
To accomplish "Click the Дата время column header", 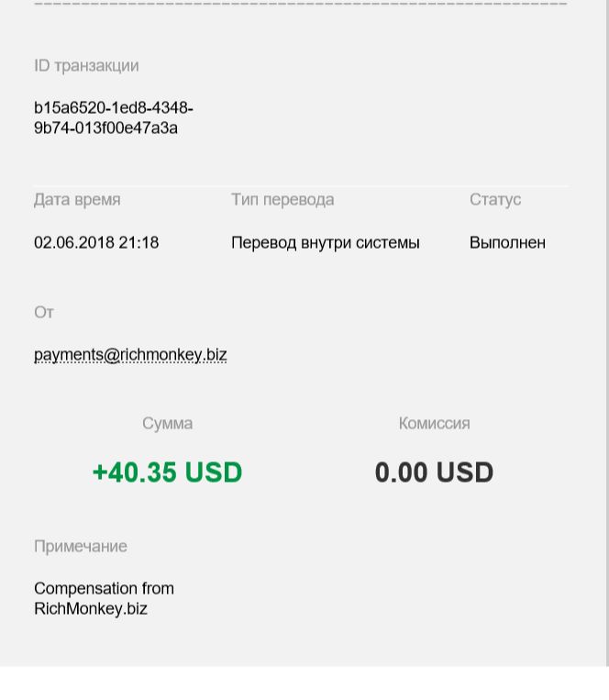I will coord(77,200).
